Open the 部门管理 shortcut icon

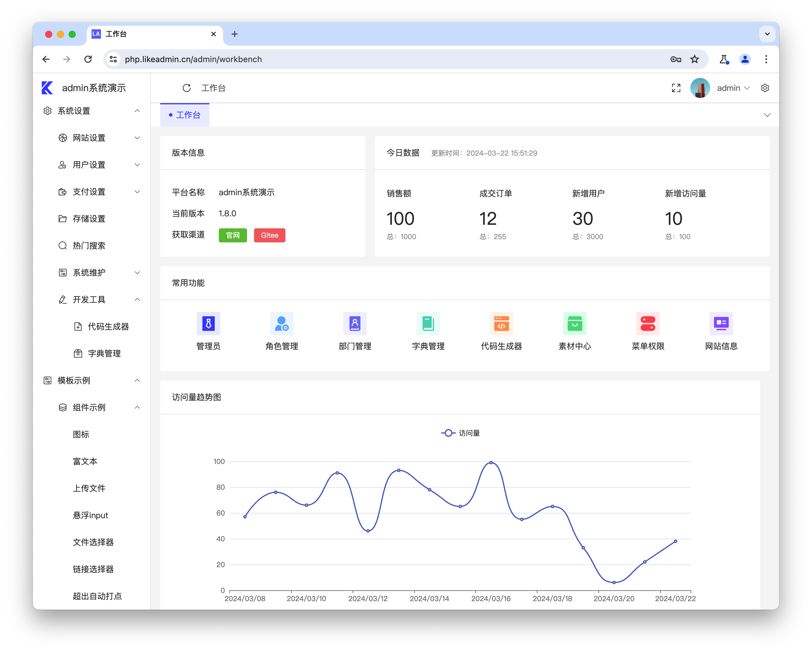click(355, 323)
